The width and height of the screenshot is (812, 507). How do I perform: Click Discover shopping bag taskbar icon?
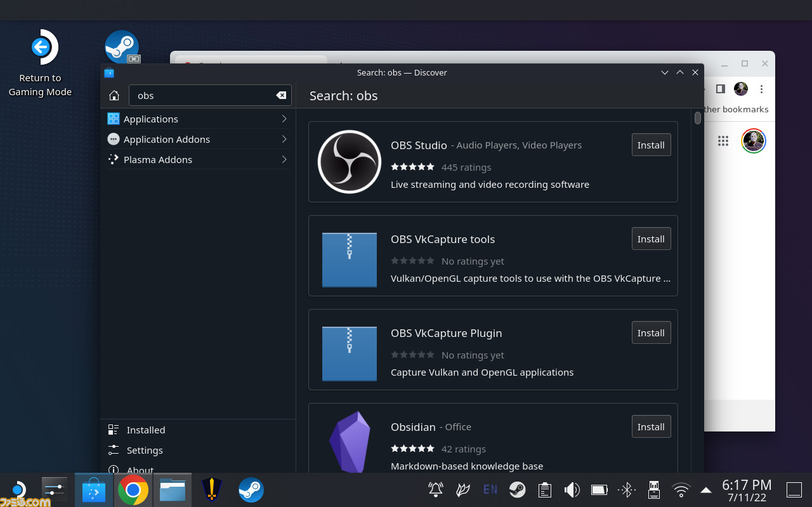(x=94, y=490)
